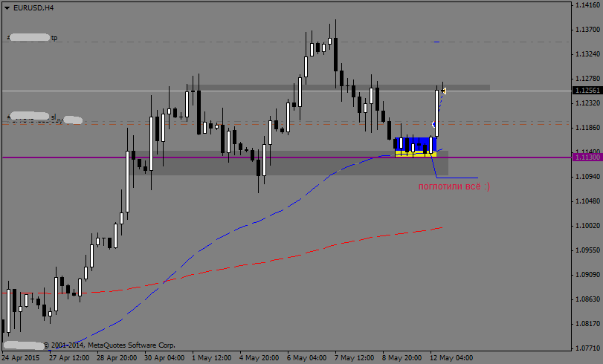Viewport: 603px width, 364px height.
Task: Click the 'tp' order level label
Action: coord(54,38)
